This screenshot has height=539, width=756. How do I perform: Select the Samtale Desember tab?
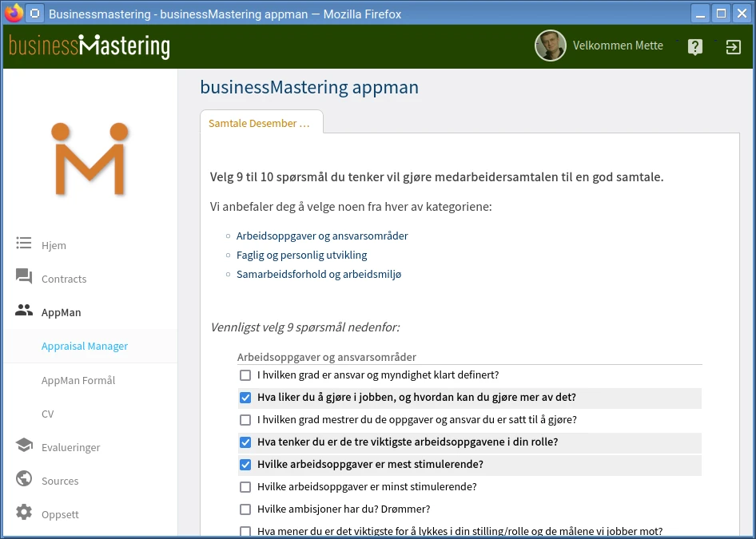point(261,122)
